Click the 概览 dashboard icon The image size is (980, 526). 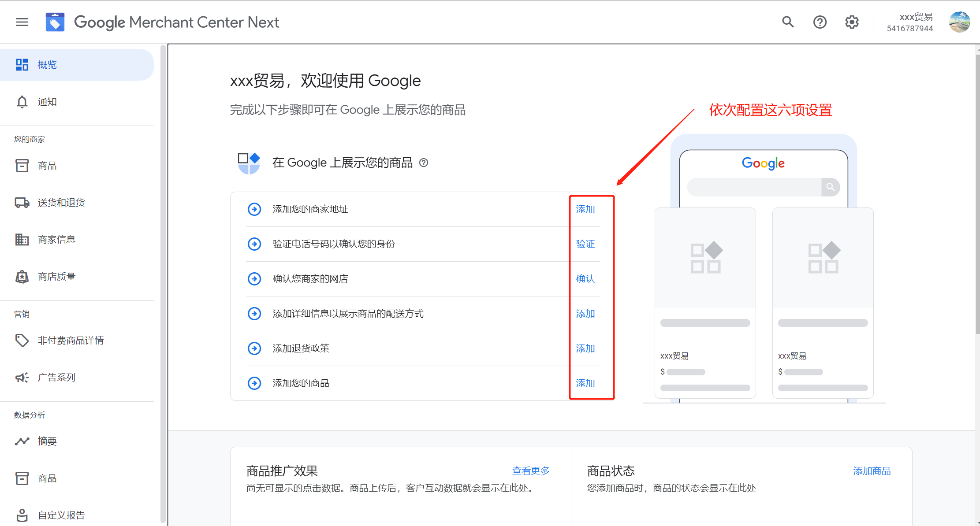pyautogui.click(x=22, y=65)
